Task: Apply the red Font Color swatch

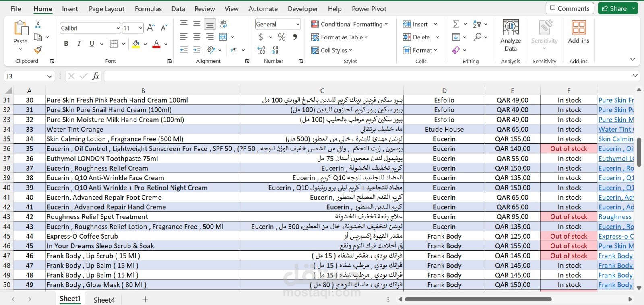Action: (157, 44)
